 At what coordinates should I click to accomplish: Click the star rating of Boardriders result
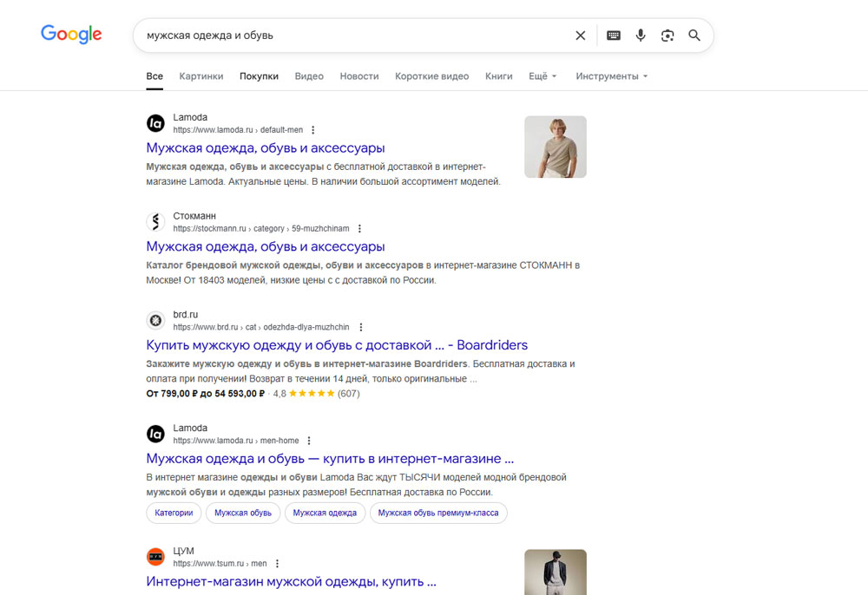pyautogui.click(x=312, y=394)
